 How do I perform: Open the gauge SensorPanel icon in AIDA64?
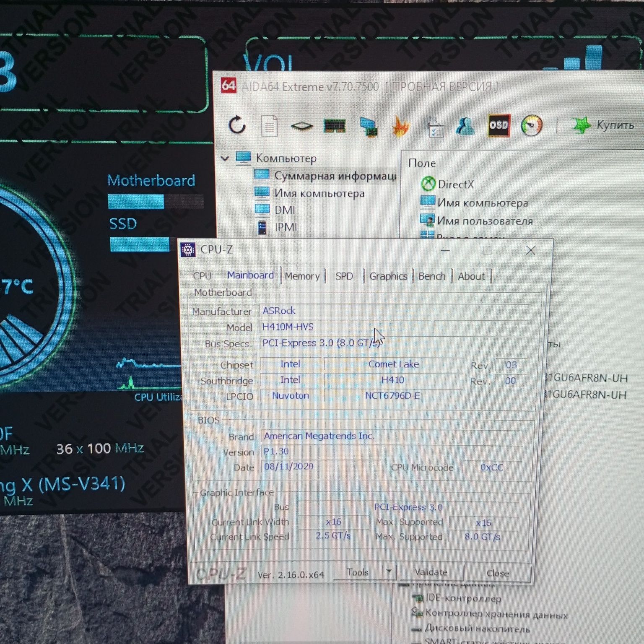click(531, 125)
